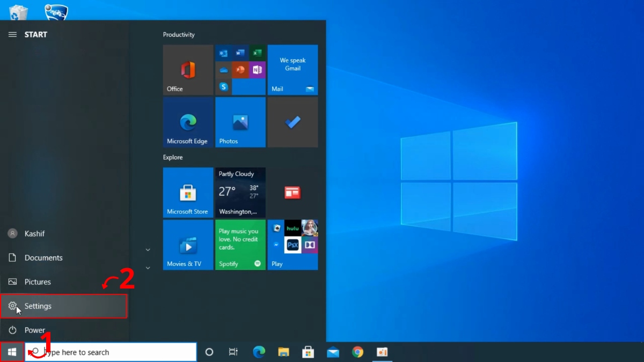Image resolution: width=644 pixels, height=362 pixels.
Task: Open Settings from the Start menu
Action: pos(63,306)
